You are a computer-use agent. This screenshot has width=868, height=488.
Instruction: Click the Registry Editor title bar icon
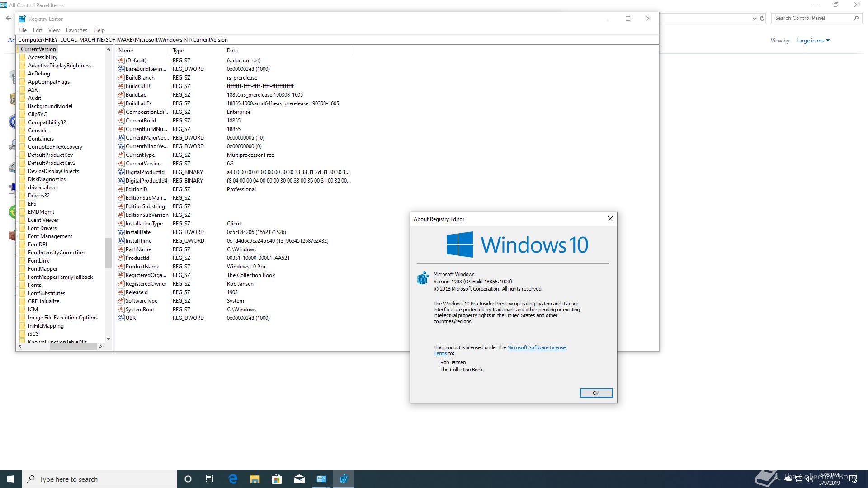coord(22,19)
